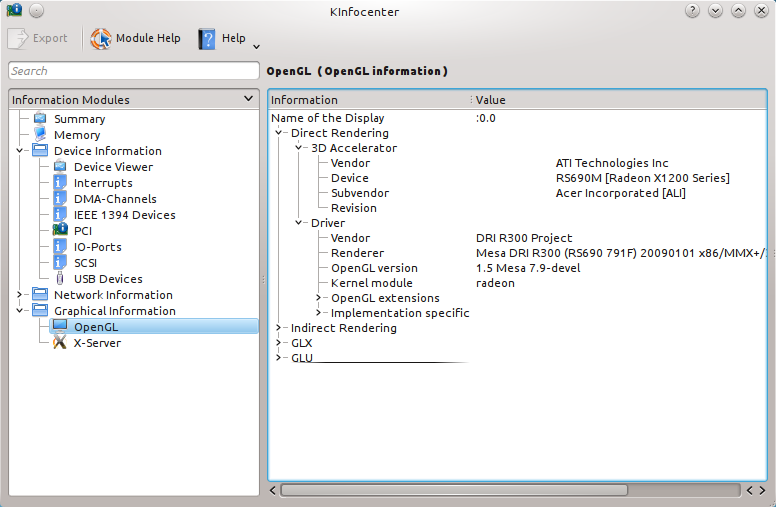This screenshot has height=507, width=776.
Task: Open the Help toolbar dropdown arrow
Action: [x=256, y=46]
